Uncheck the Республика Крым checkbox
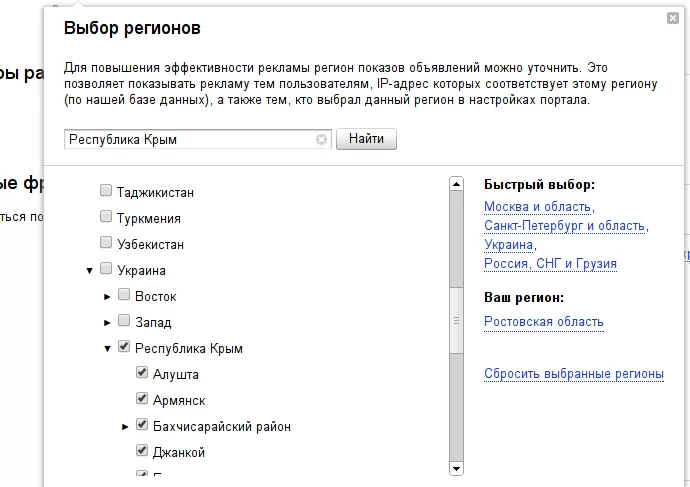 tap(124, 348)
